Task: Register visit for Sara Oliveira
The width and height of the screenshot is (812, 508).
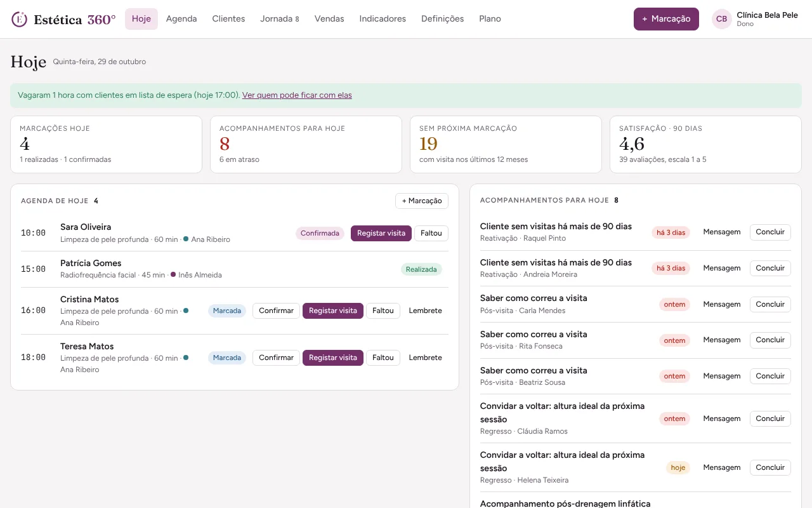Action: (381, 233)
